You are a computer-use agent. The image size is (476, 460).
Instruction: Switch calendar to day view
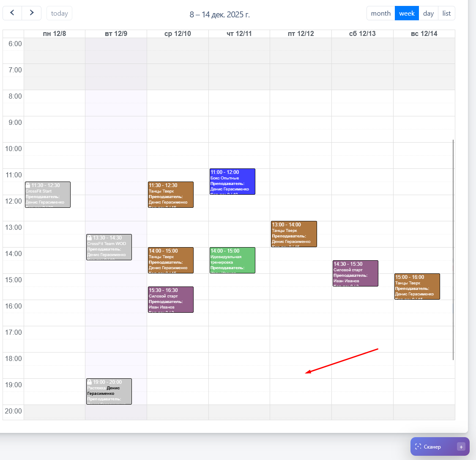pos(428,13)
